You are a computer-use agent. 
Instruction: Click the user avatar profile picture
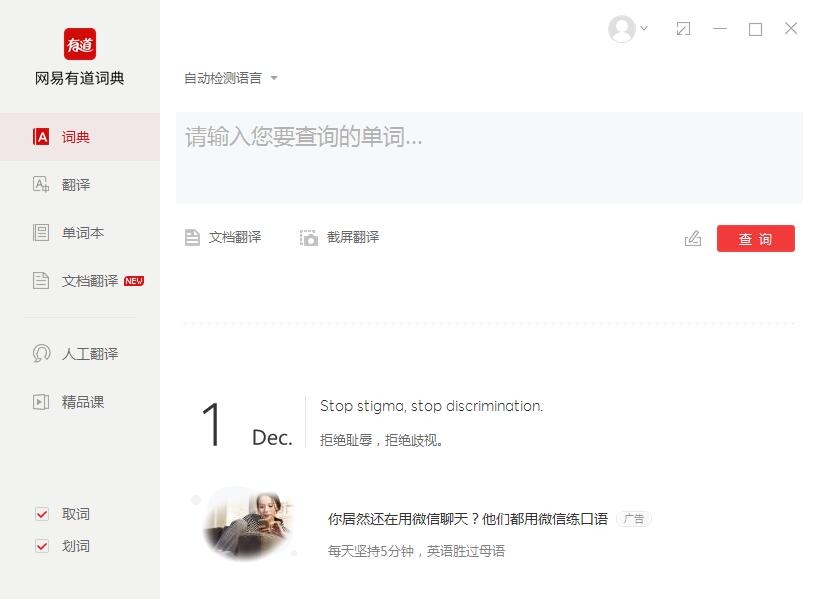point(622,29)
